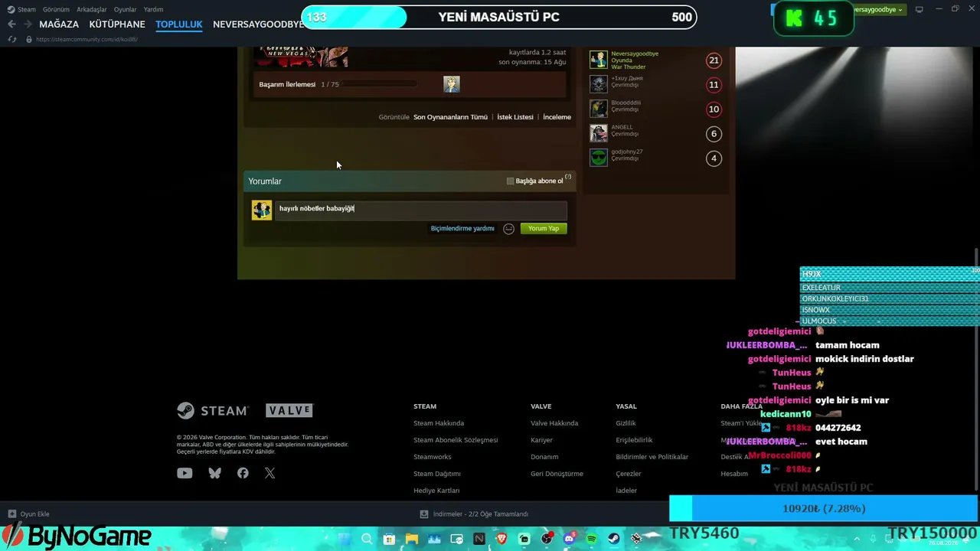Open the Arkadaşlar menu
Screen dimensions: 980x551
pos(92,9)
